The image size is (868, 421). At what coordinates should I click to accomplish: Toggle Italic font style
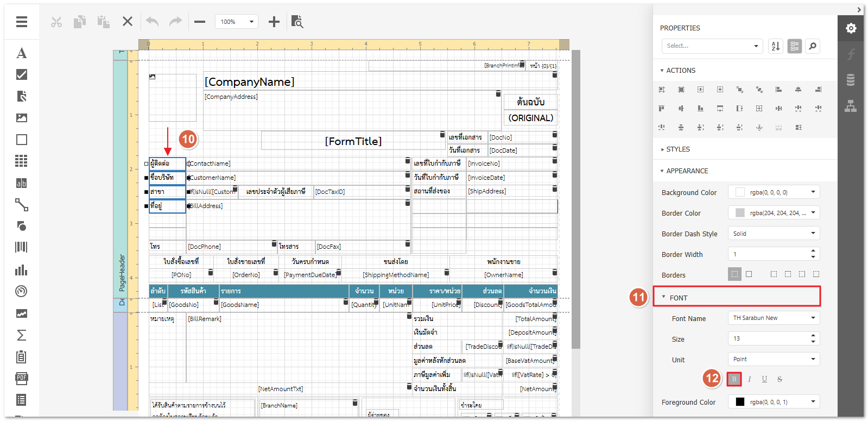pyautogui.click(x=749, y=379)
